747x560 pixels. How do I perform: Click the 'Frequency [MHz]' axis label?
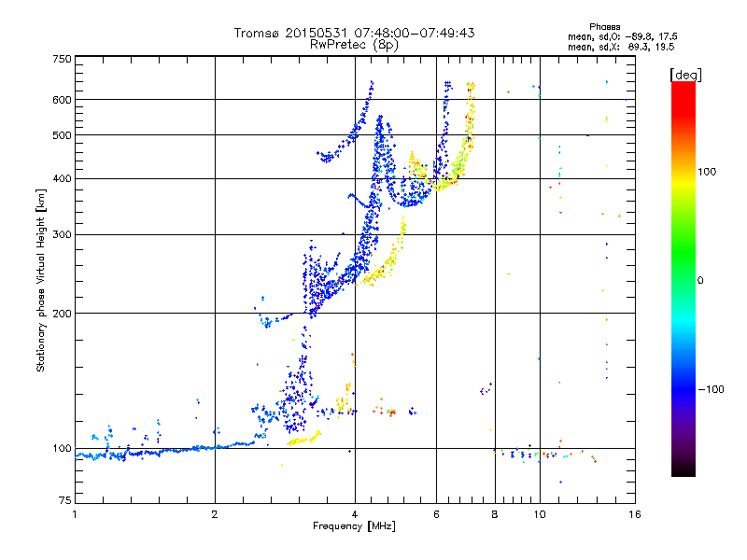(355, 526)
